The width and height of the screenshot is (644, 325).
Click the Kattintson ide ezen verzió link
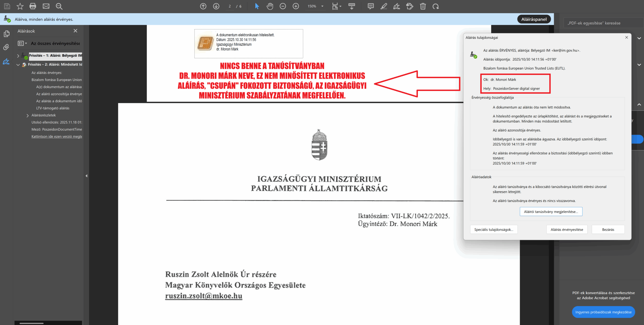[57, 136]
